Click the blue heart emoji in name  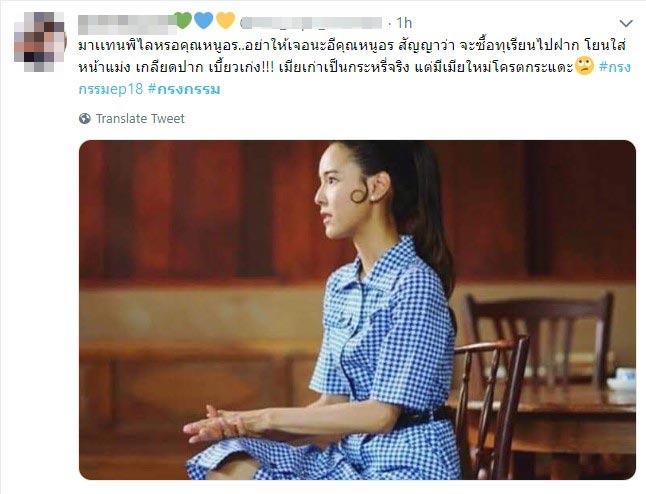[204, 20]
